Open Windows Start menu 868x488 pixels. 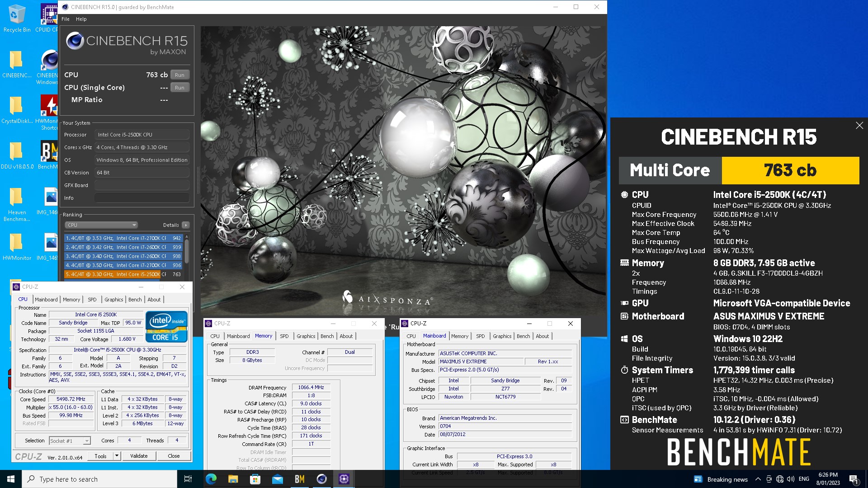(11, 479)
